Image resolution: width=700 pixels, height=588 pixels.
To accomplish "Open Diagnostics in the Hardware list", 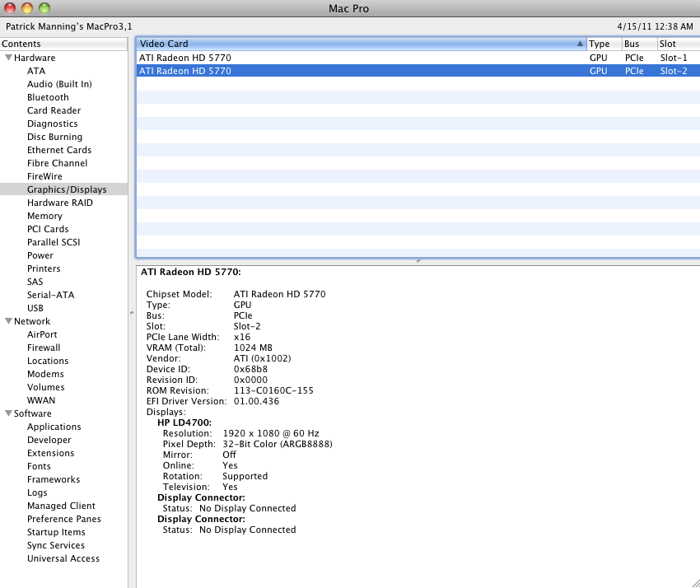I will pyautogui.click(x=52, y=124).
